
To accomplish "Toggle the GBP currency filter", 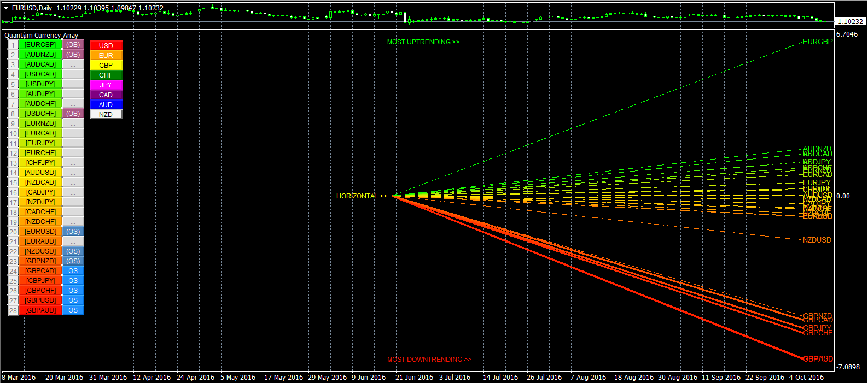I will click(106, 65).
